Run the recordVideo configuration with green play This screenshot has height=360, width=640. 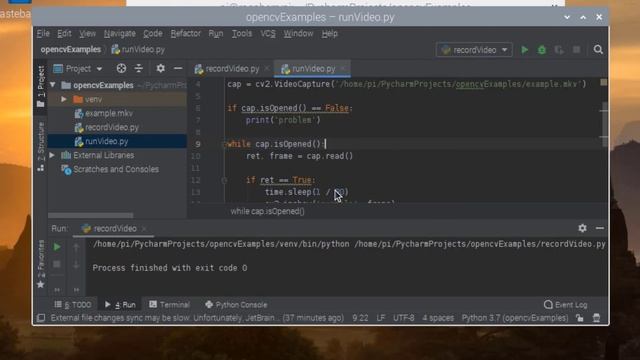pyautogui.click(x=524, y=50)
